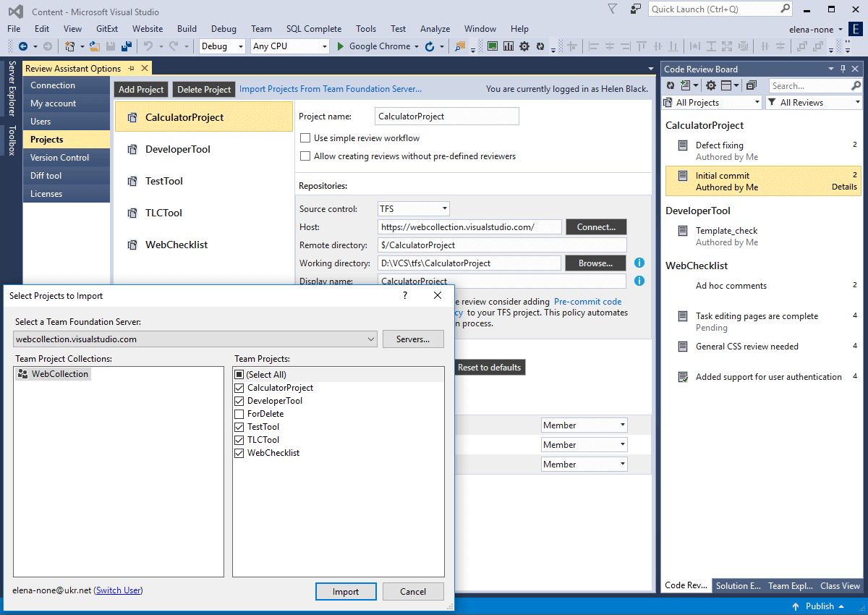Open the last Member role dropdown
Screen dimensions: 868x615
(584, 465)
